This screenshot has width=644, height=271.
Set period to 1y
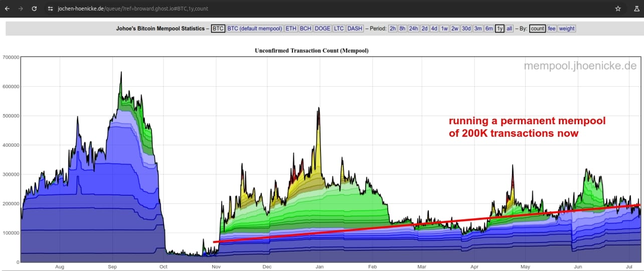pyautogui.click(x=500, y=29)
